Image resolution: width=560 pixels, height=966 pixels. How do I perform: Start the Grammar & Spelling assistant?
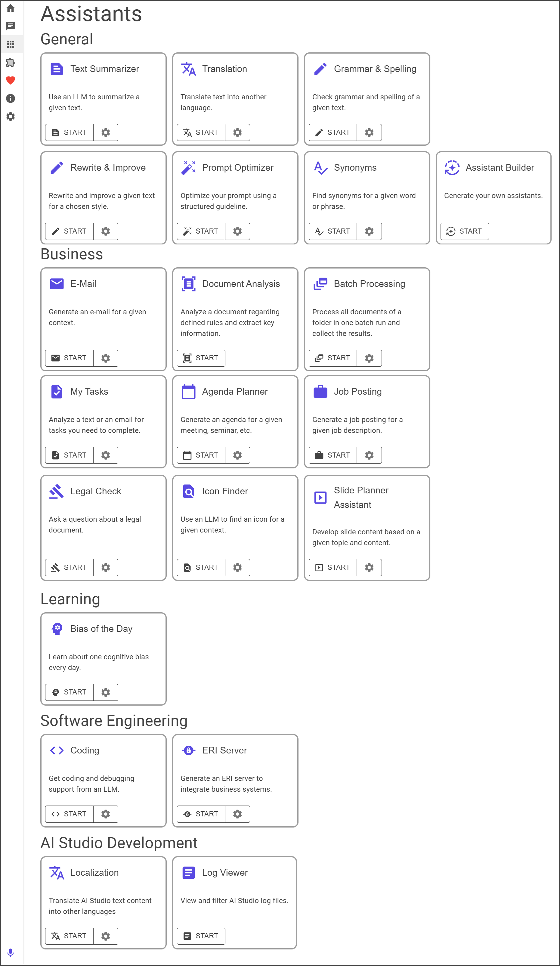[x=333, y=133]
